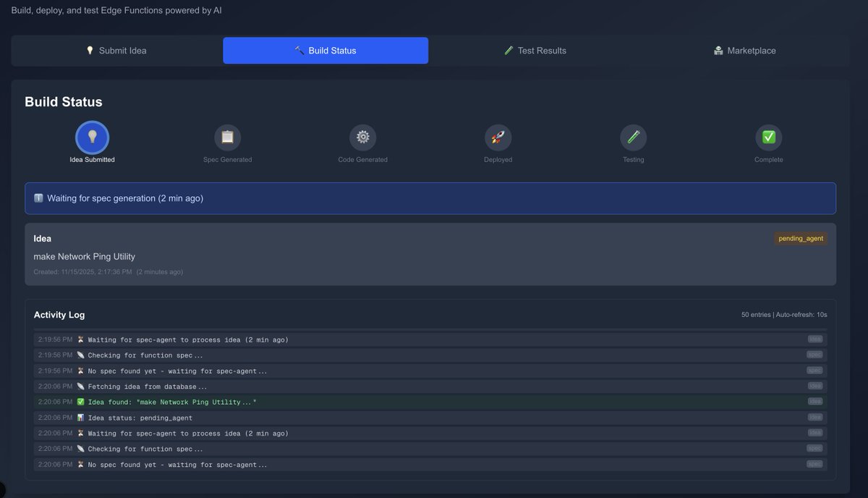868x498 pixels.
Task: Click the Spec Generated clipboard step icon
Action: pos(227,138)
